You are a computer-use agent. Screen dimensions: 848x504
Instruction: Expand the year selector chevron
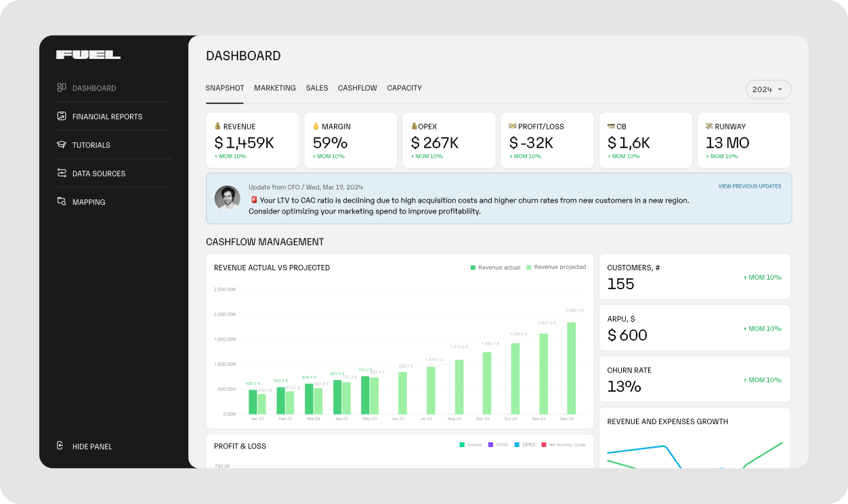coord(779,89)
